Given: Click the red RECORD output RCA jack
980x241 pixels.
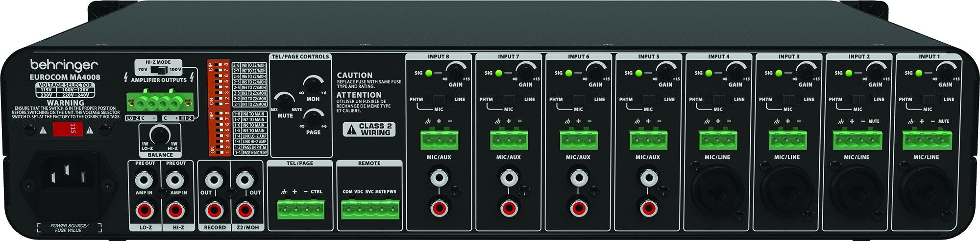Looking at the screenshot, I should pyautogui.click(x=214, y=211).
